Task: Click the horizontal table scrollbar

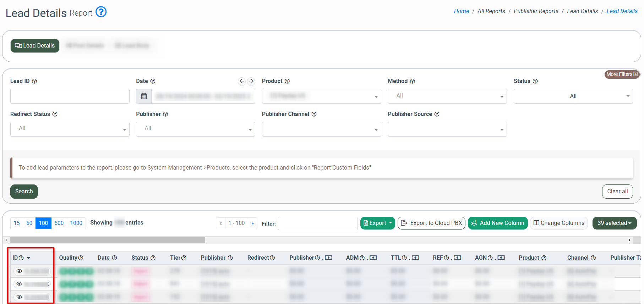Action: (x=107, y=240)
